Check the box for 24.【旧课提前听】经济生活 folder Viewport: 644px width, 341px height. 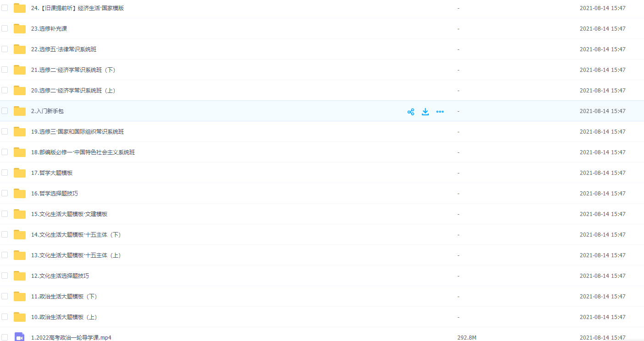pos(5,8)
